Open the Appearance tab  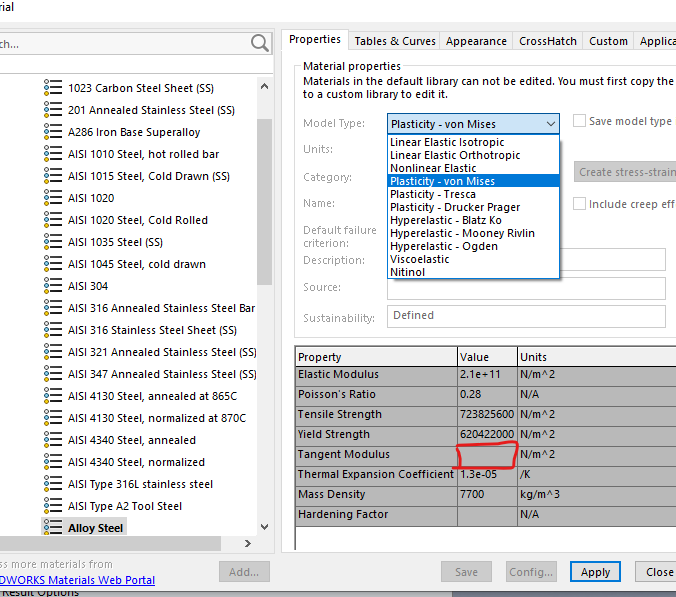tap(476, 41)
